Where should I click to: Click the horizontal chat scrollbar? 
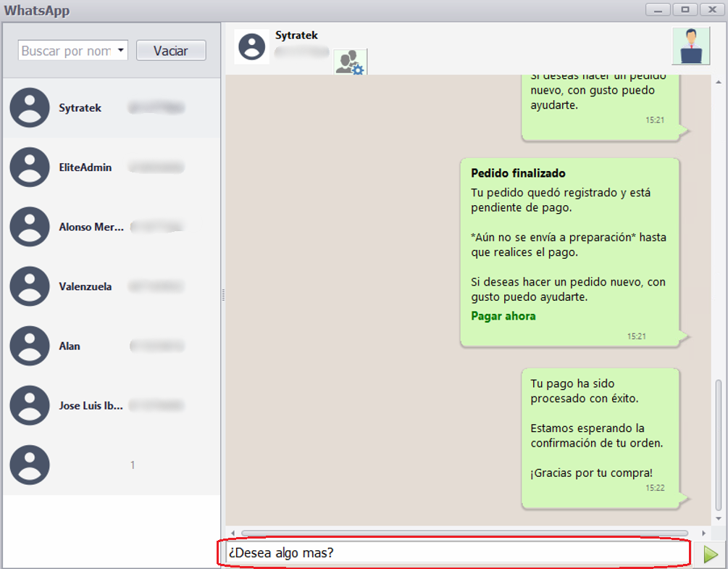click(464, 533)
